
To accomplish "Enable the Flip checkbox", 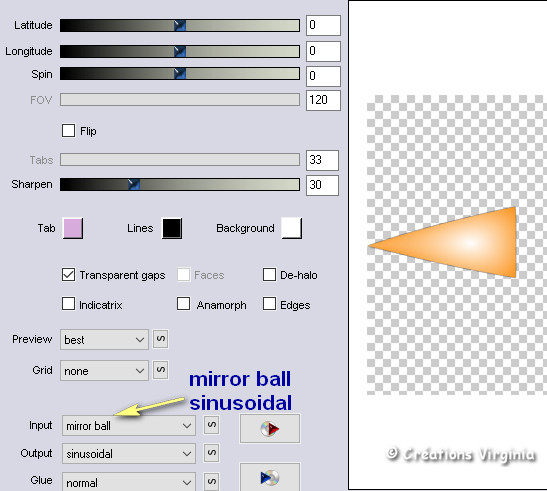I will pos(68,131).
